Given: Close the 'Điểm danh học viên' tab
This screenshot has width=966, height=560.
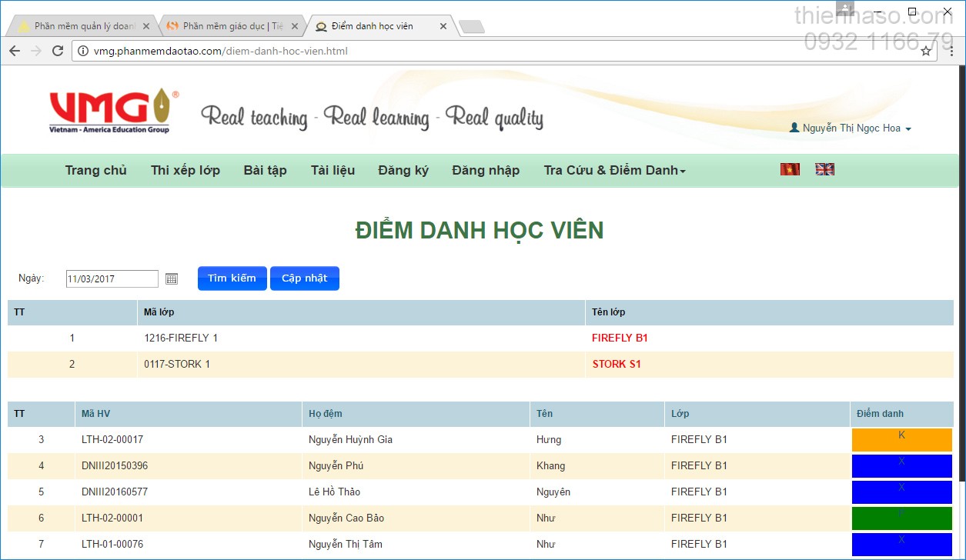Looking at the screenshot, I should coord(443,26).
